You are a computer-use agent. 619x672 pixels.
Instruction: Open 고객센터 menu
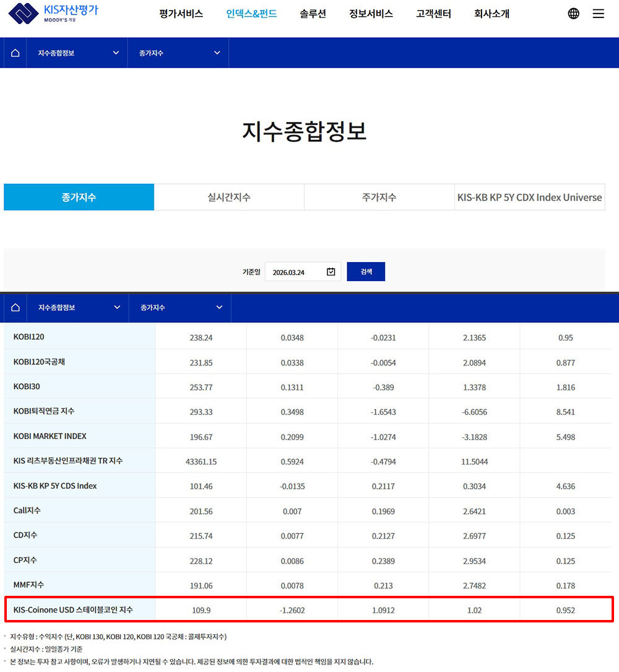coord(433,14)
